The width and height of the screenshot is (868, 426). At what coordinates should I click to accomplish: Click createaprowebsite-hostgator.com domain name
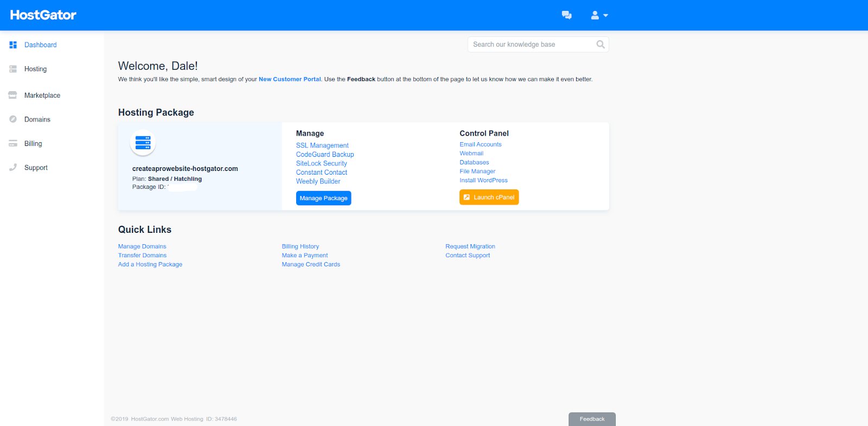pos(185,169)
